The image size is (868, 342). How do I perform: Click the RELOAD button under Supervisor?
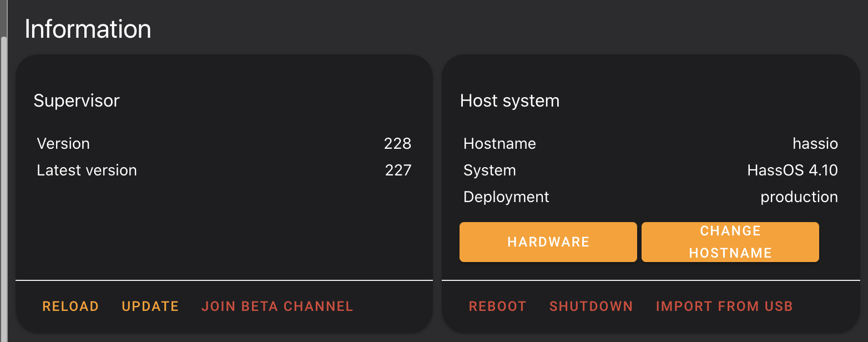[x=70, y=306]
